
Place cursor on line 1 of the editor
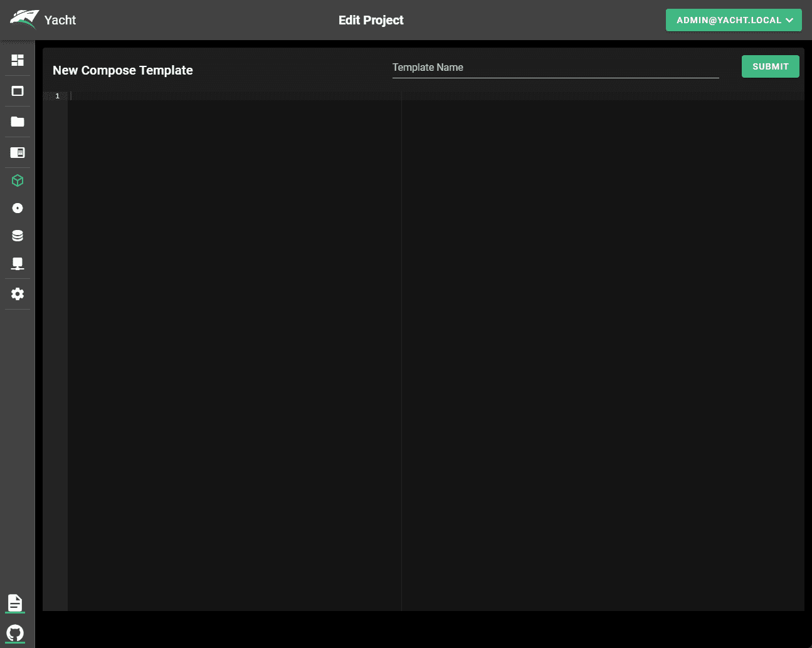click(x=436, y=96)
